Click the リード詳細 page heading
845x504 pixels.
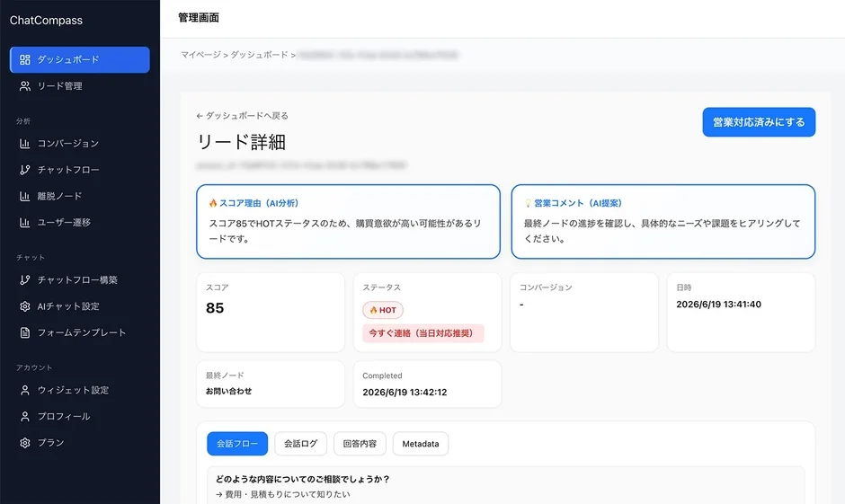click(242, 142)
